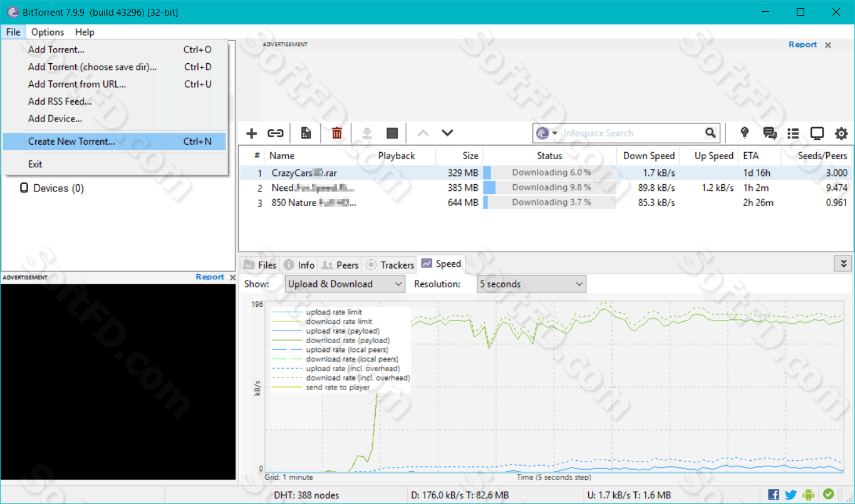Click the Stop Torrent square icon
Screen dimensions: 855x504
tap(392, 133)
